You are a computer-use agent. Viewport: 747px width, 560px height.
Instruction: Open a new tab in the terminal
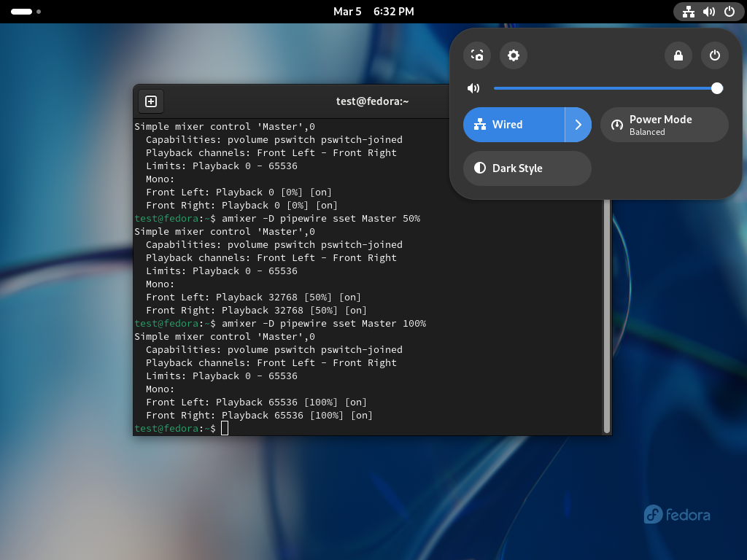coord(151,101)
